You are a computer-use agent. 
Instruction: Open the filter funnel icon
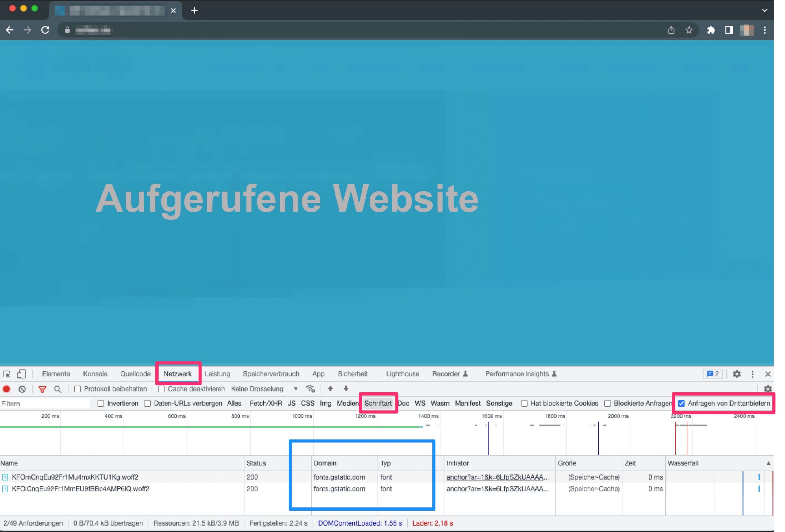pyautogui.click(x=42, y=389)
